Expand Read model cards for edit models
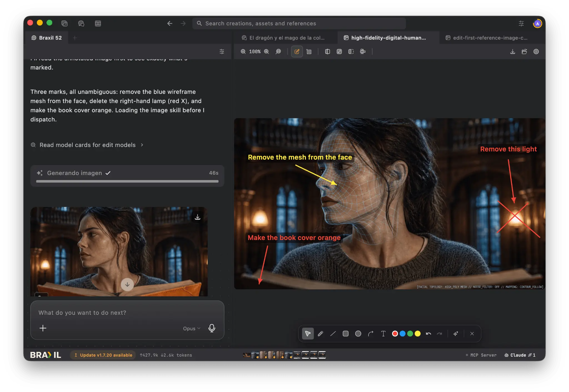 (87, 145)
